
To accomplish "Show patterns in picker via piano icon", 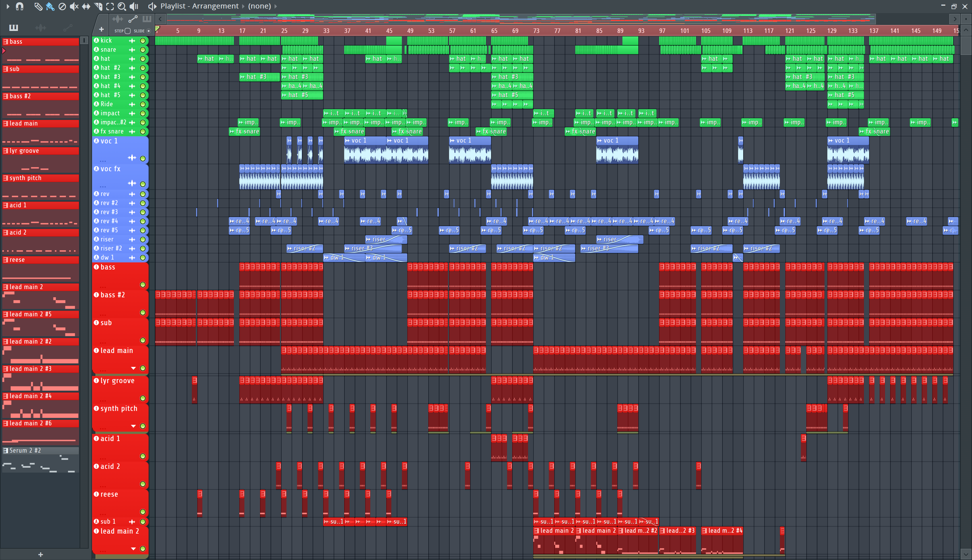I will click(x=13, y=27).
